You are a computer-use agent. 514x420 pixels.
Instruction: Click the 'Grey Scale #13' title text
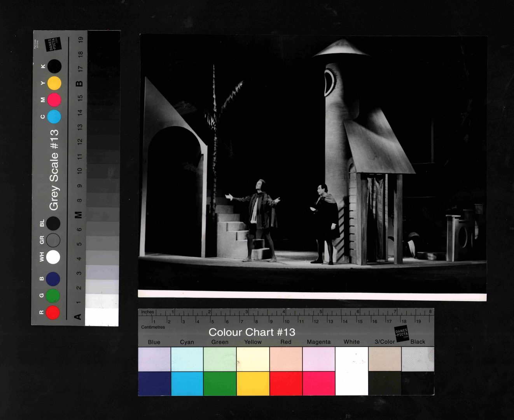pos(54,170)
